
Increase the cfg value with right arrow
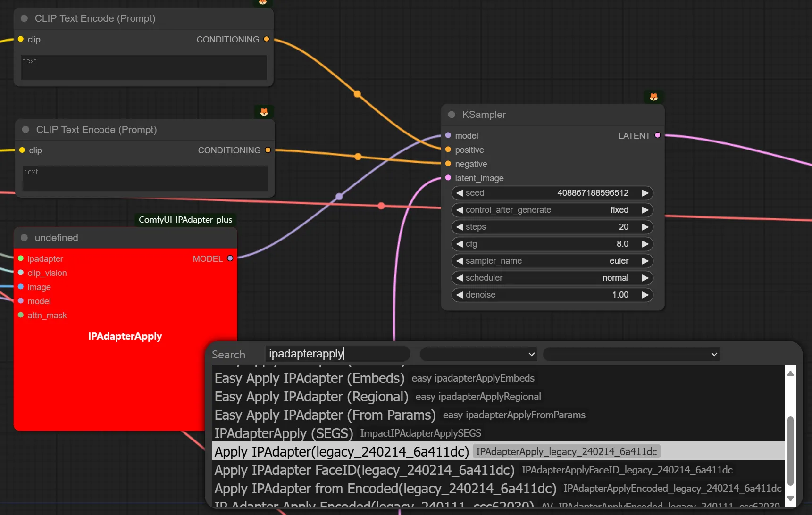645,244
